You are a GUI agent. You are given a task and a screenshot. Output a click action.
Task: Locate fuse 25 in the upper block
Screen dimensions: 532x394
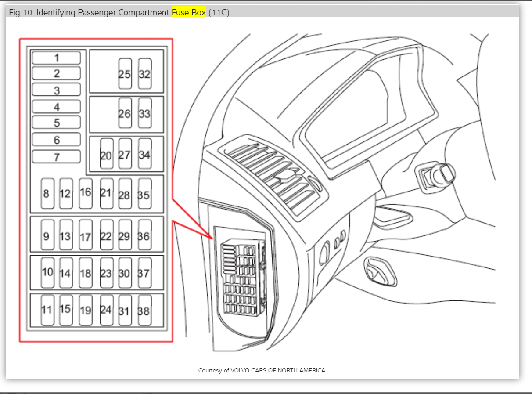point(125,74)
